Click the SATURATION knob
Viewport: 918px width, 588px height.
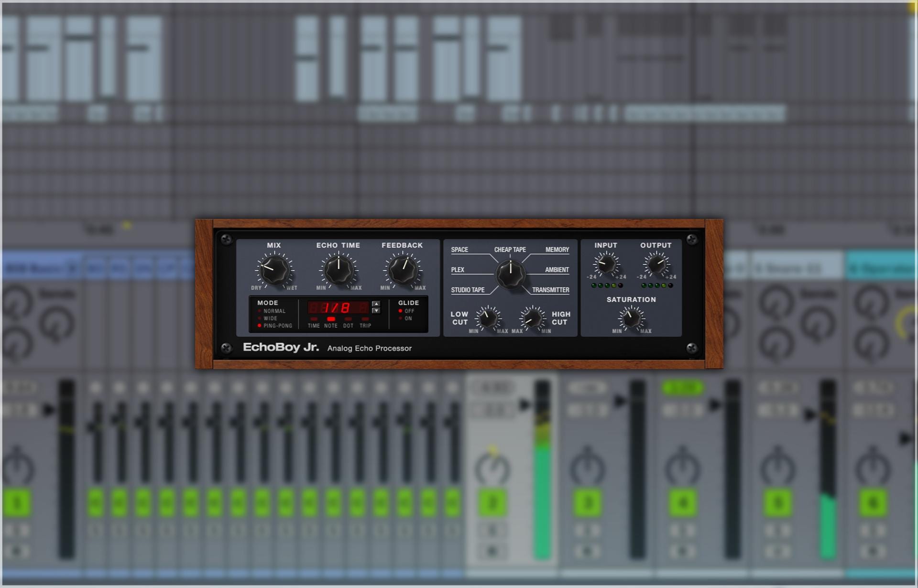coord(631,318)
